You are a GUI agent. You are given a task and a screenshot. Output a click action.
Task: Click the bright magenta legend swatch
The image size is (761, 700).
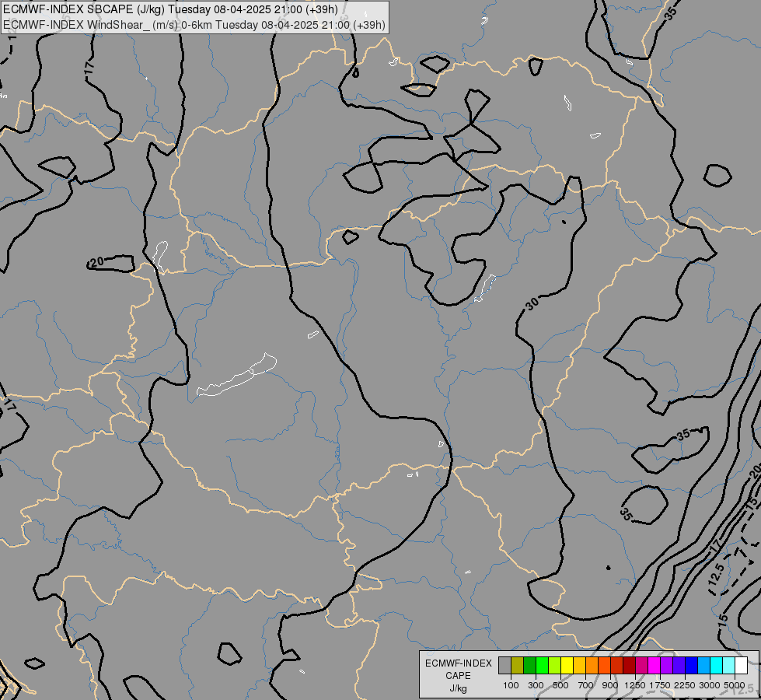pos(655,665)
